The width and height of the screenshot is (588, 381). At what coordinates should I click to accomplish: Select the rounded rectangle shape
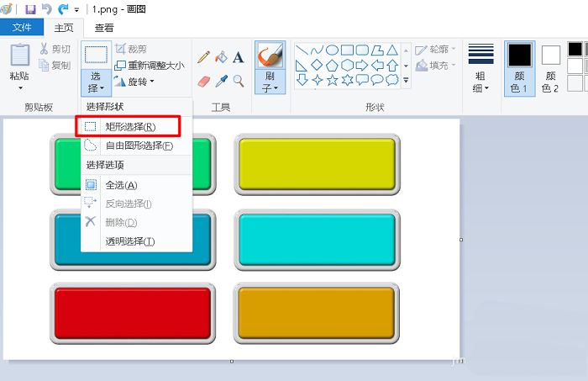click(362, 50)
